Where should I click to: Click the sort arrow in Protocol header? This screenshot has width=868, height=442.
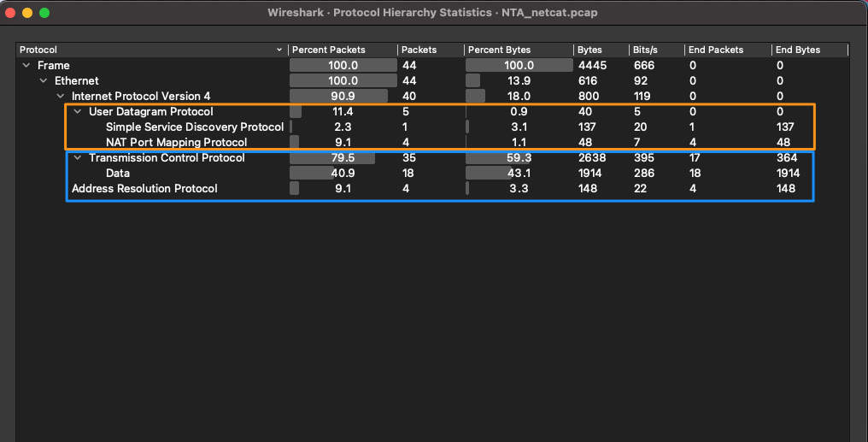pyautogui.click(x=279, y=50)
